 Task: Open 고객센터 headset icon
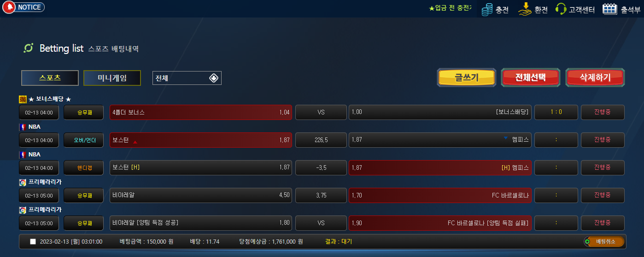(x=561, y=9)
